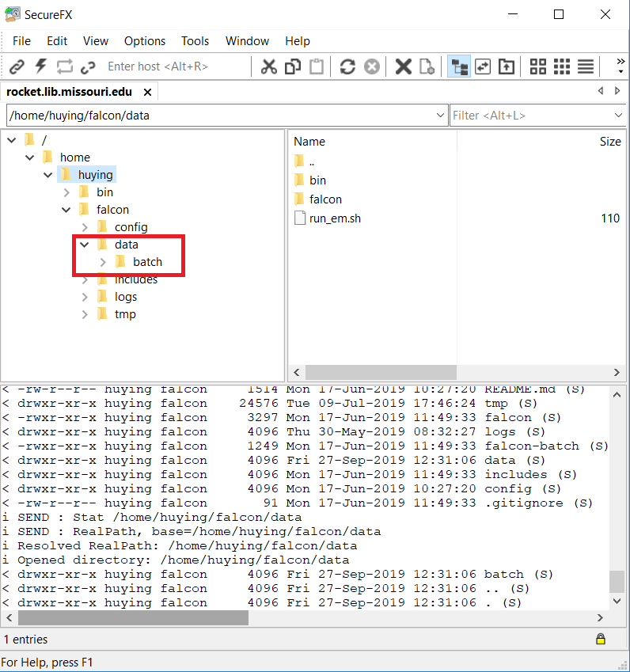Click the Quick Connect lightning icon
630x672 pixels.
coord(40,66)
